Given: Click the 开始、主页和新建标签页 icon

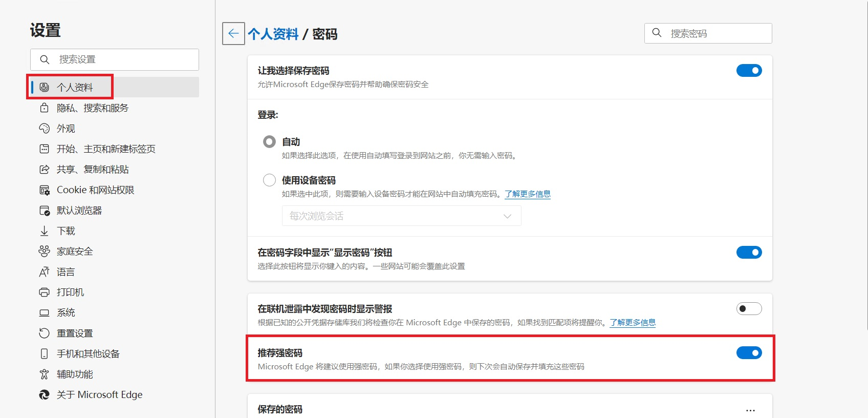Looking at the screenshot, I should pyautogui.click(x=45, y=149).
